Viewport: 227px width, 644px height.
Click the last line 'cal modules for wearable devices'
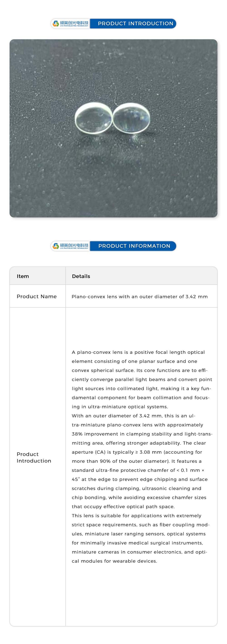[114, 561]
